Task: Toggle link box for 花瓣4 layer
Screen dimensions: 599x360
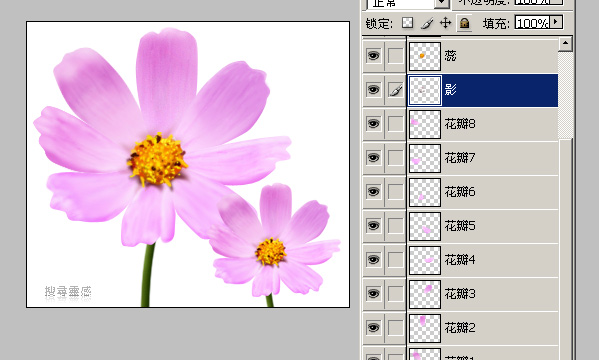Action: tap(395, 260)
